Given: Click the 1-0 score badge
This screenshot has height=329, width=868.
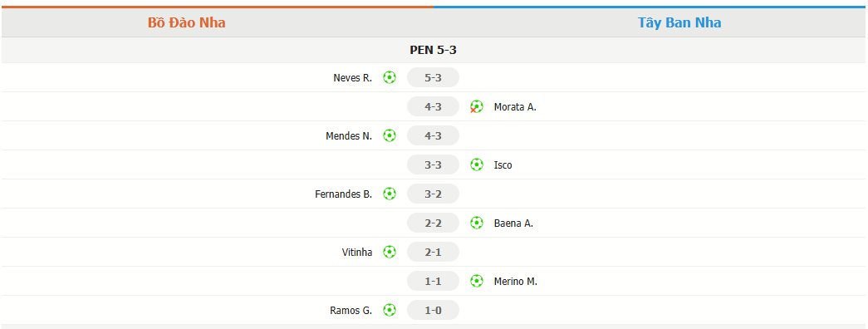Looking at the screenshot, I should (433, 310).
